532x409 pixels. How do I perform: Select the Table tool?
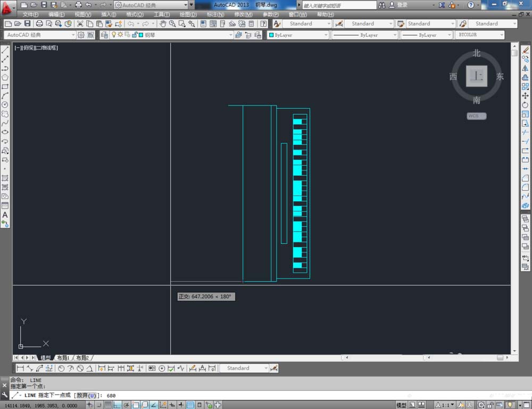[5, 206]
